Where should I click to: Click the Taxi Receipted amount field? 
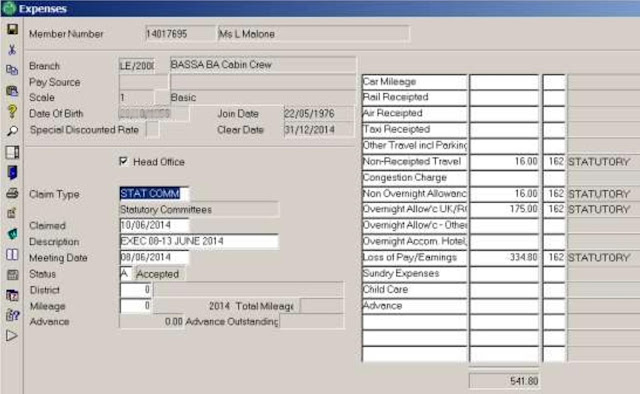504,129
